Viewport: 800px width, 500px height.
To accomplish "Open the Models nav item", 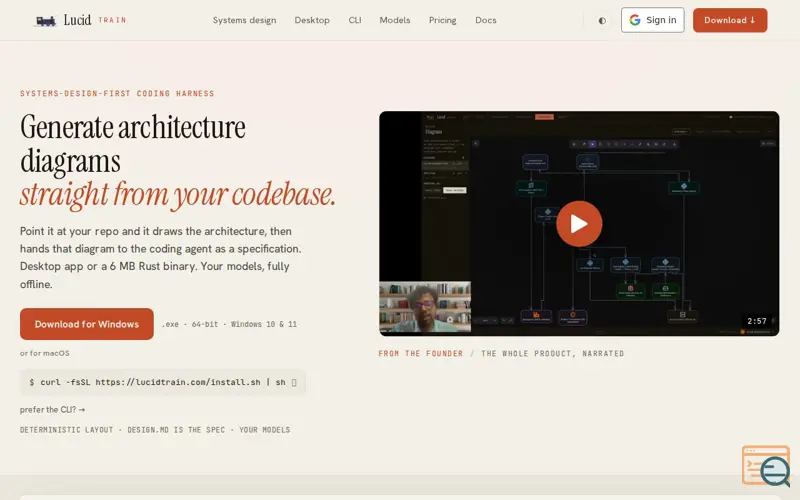I will pos(394,20).
